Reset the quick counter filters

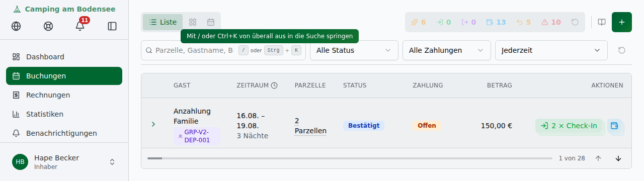point(575,22)
